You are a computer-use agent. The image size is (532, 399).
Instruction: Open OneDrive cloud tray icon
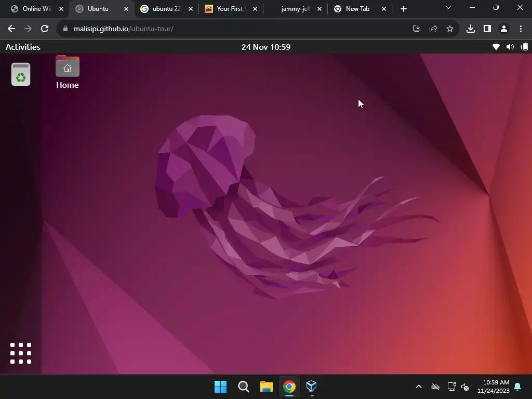click(435, 387)
